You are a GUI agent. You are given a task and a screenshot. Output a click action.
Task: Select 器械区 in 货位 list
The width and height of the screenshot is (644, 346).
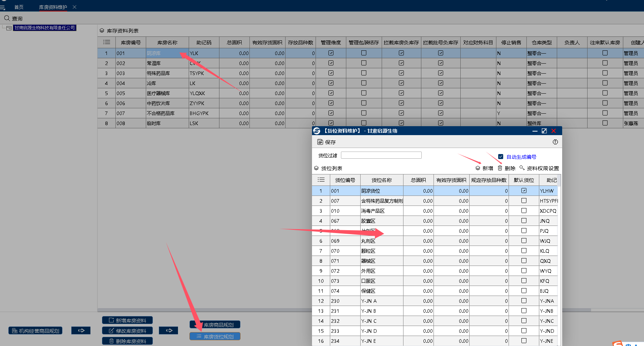382,261
